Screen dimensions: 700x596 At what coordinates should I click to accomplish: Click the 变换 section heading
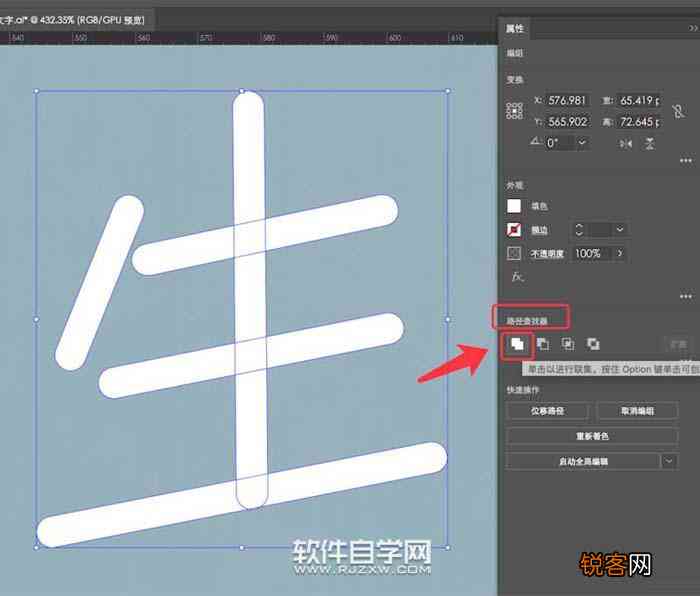[515, 79]
